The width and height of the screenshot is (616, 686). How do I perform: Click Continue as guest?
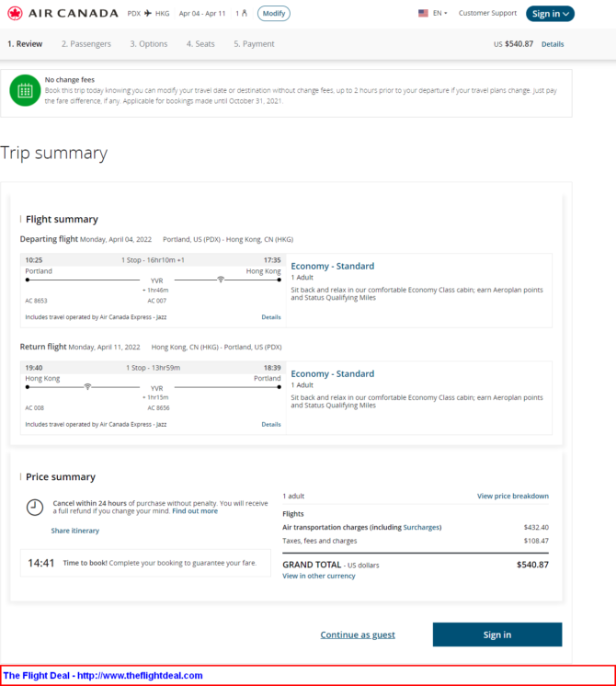[x=358, y=635]
